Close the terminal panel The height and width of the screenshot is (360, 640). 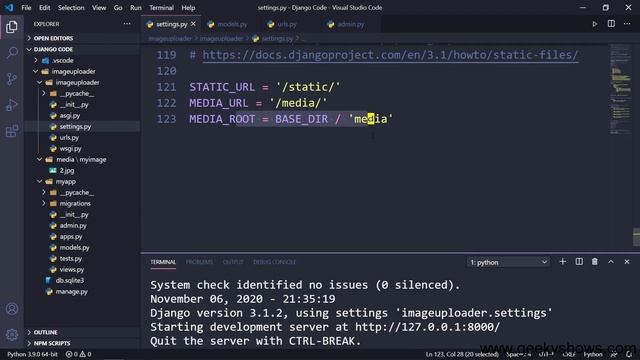pos(627,262)
